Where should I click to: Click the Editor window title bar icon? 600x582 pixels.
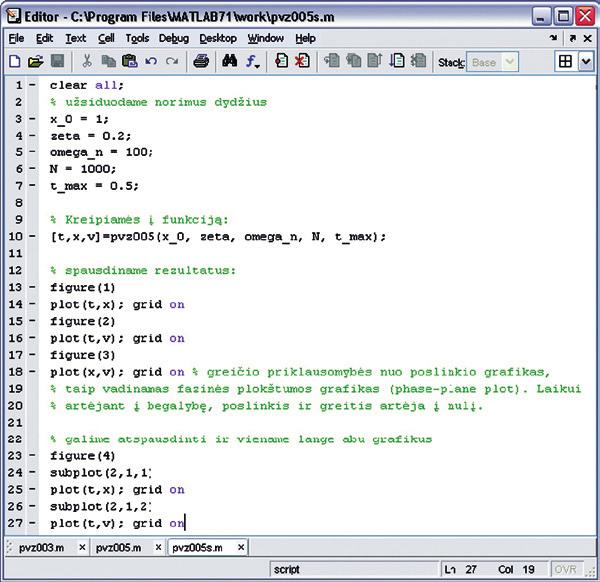pyautogui.click(x=14, y=16)
